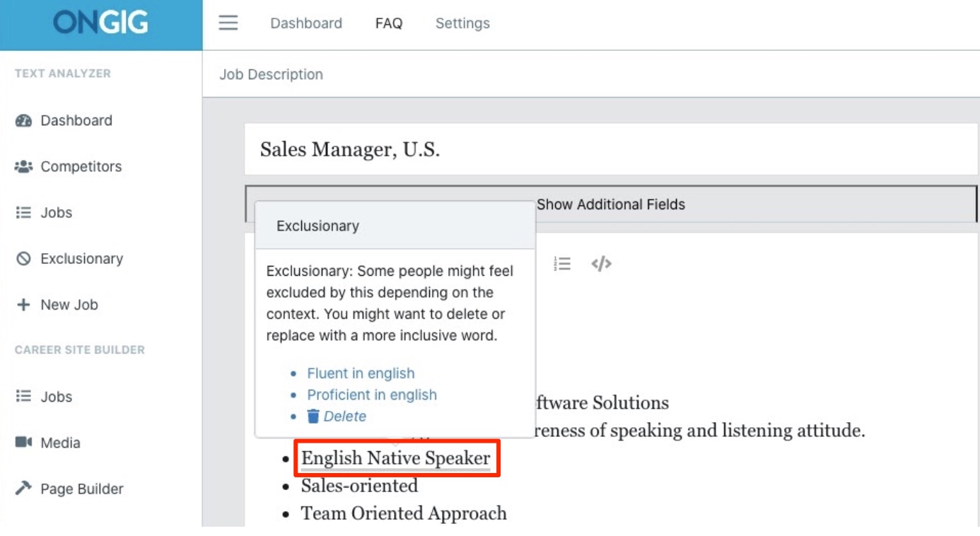The height and width of the screenshot is (536, 980).
Task: Create a New Job from sidebar
Action: [x=69, y=305]
